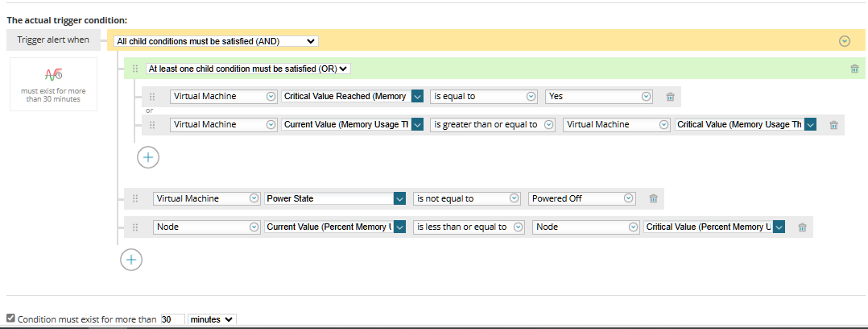Open the All child conditions (AND) dropdown
This screenshot has height=329, width=868.
[216, 40]
